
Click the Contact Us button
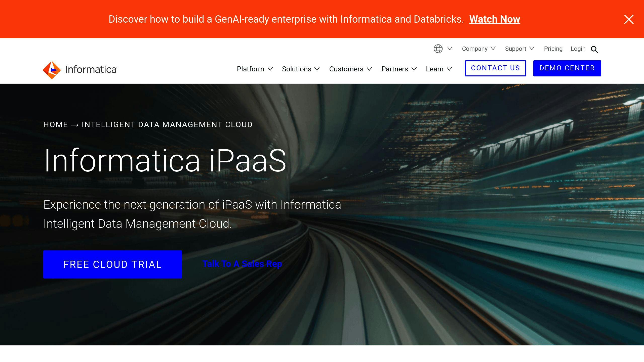495,68
